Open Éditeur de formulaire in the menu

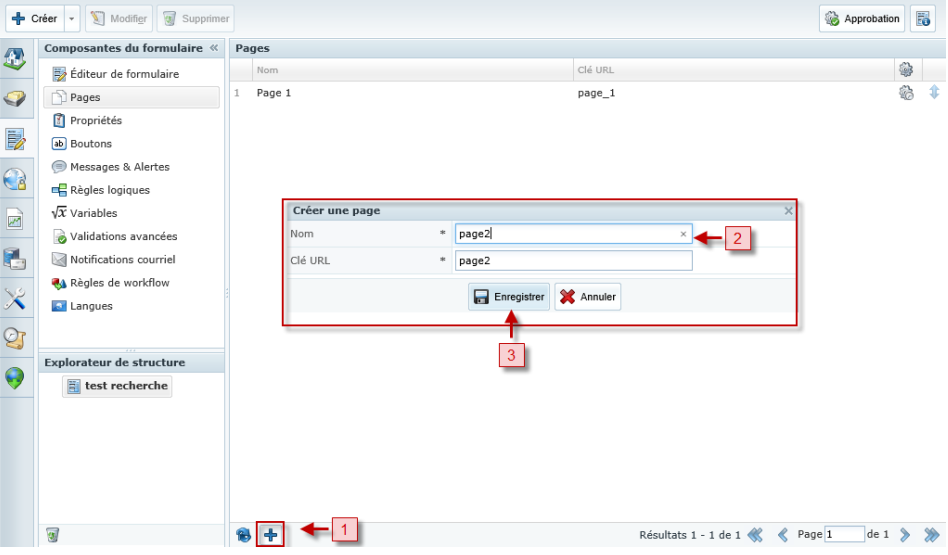click(x=124, y=74)
